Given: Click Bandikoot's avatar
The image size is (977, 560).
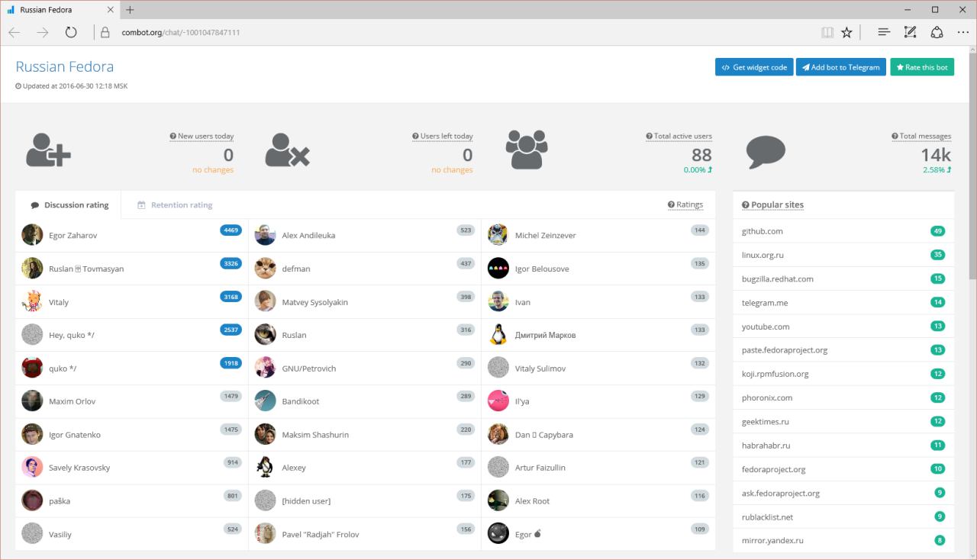Looking at the screenshot, I should 265,401.
